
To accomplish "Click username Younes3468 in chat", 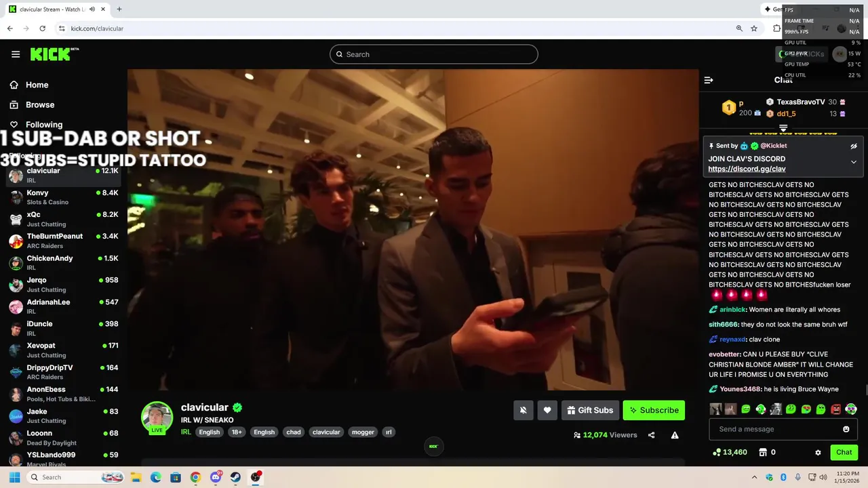I will pos(740,389).
